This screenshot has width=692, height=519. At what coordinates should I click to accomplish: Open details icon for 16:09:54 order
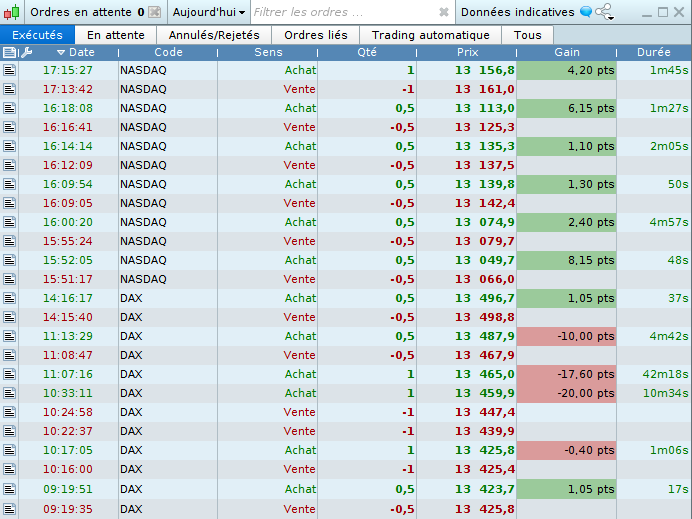coord(10,184)
